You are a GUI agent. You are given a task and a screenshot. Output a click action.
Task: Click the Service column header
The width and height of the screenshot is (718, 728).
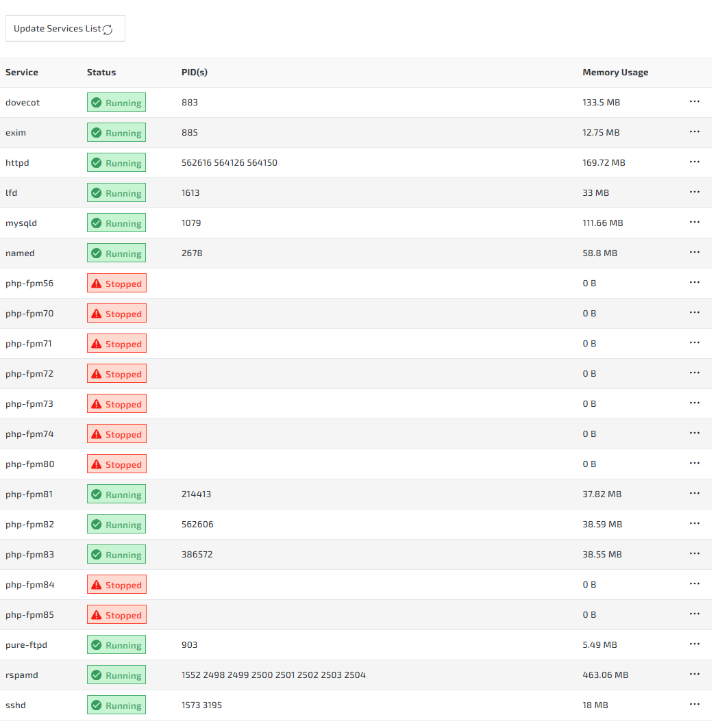[22, 73]
